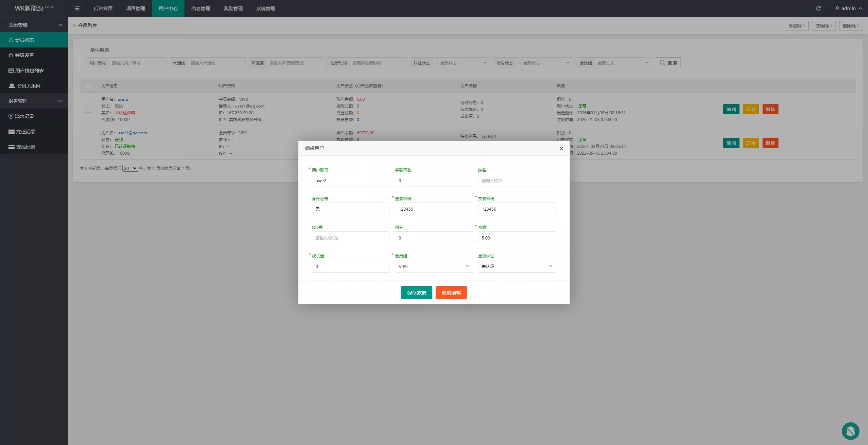Open the 是否认证 未认证 dropdown
The width and height of the screenshot is (868, 445).
[x=517, y=266]
